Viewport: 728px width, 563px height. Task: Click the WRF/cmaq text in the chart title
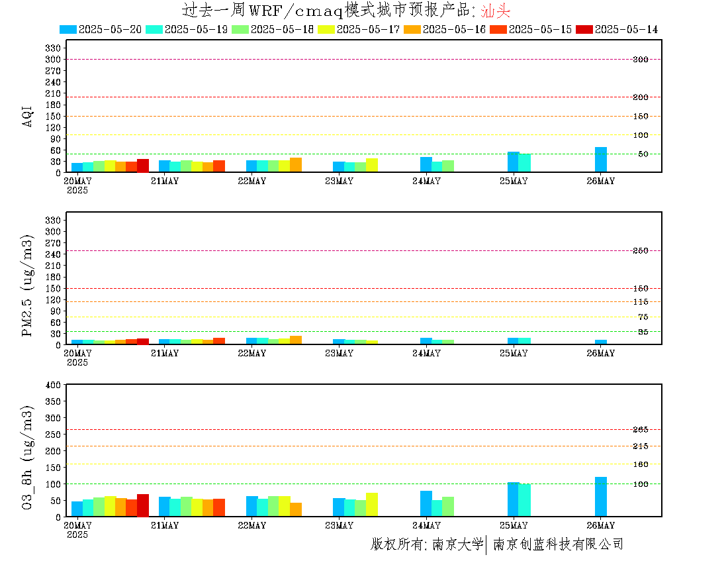(x=295, y=10)
